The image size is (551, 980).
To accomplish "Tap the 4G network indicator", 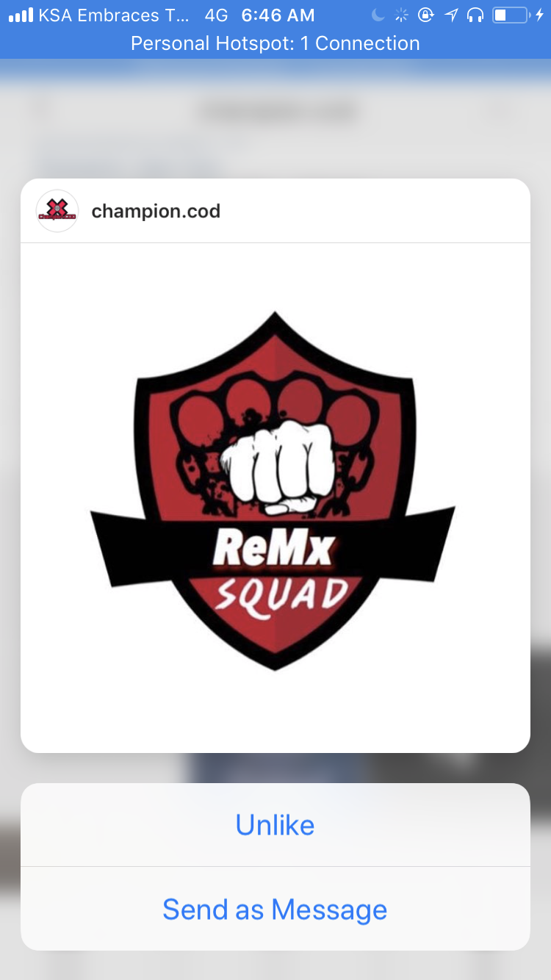I will 217,15.
